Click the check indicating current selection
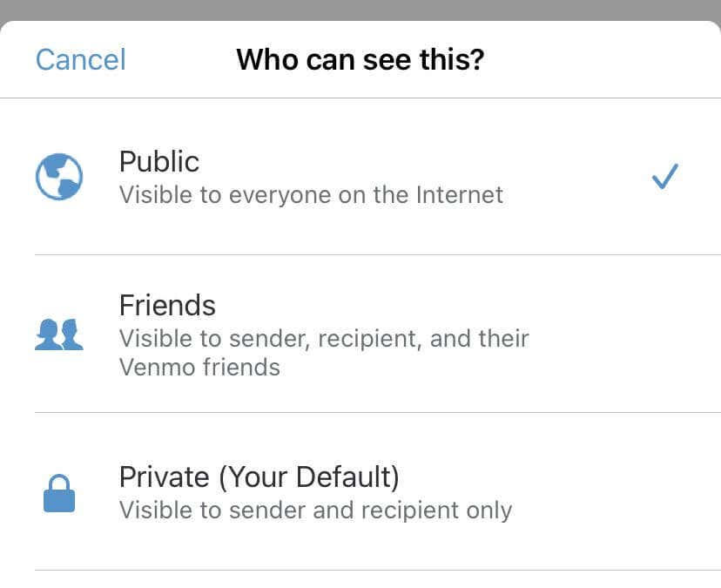Screen dimensions: 721x588 pyautogui.click(x=664, y=176)
